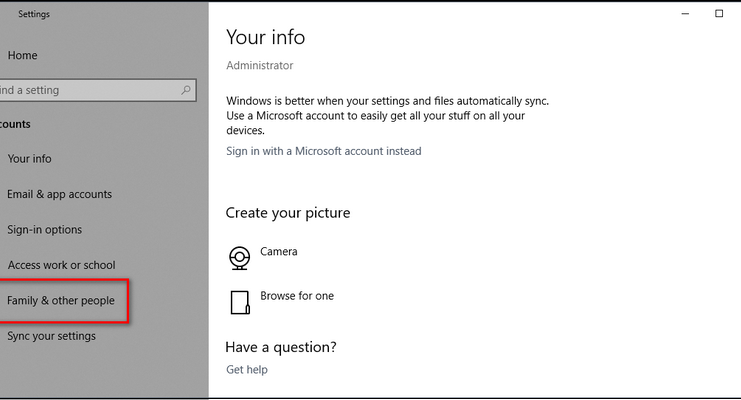Viewport: 741px width, 400px height.
Task: Select Access work or school
Action: [61, 265]
